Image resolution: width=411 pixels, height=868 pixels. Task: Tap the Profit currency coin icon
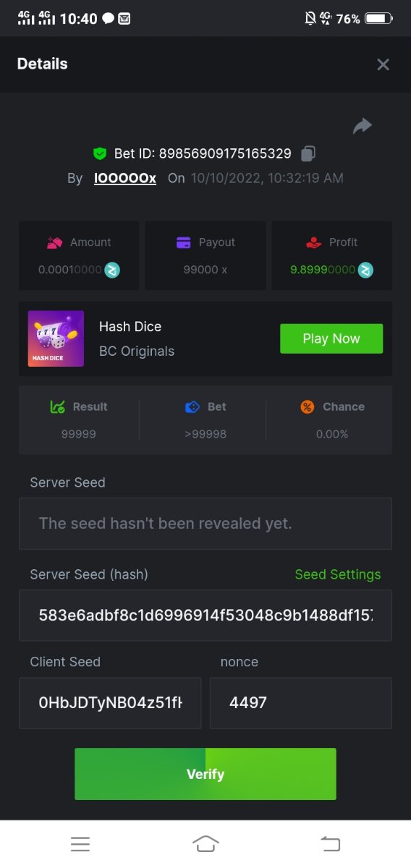coord(366,270)
